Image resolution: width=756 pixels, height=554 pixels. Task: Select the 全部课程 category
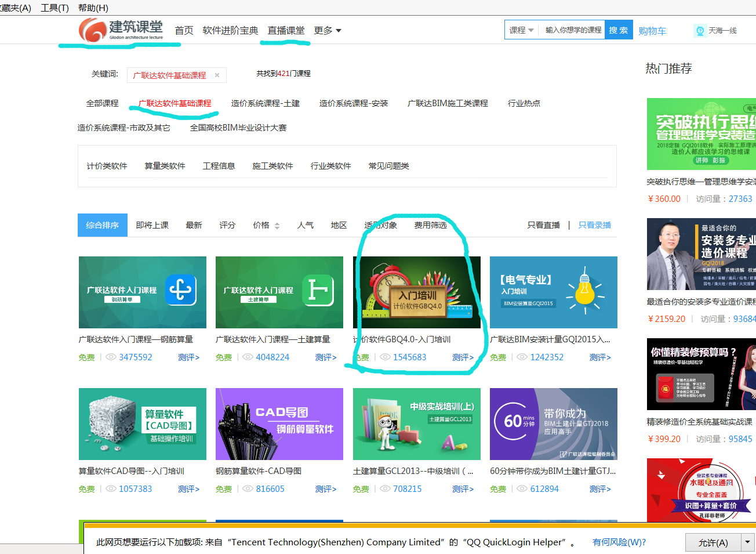click(x=102, y=103)
